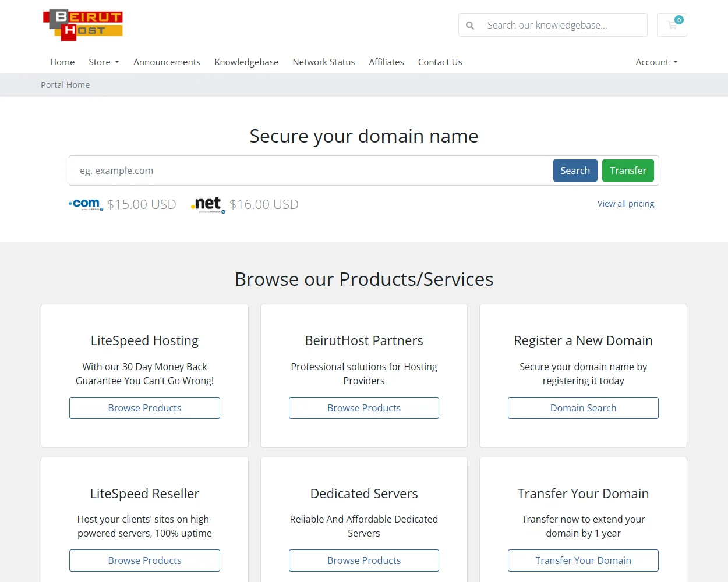Click the LiteSpeed Reseller card title

pos(144,494)
